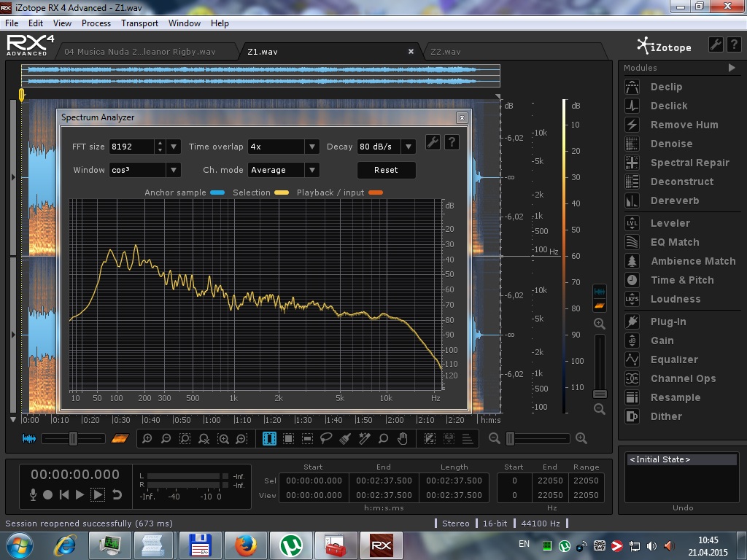Toggle the orange spectrogram icon above vertical zoom slider
747x560 pixels.
coord(600,306)
